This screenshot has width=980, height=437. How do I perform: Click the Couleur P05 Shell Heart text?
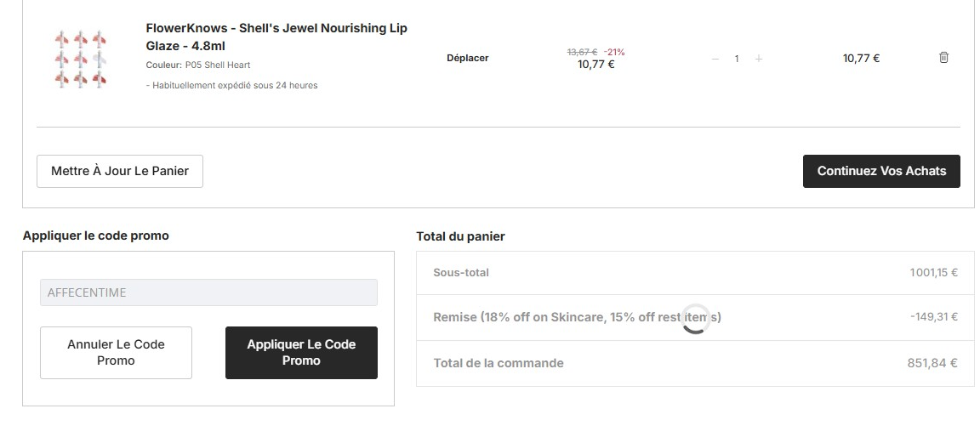(x=198, y=65)
